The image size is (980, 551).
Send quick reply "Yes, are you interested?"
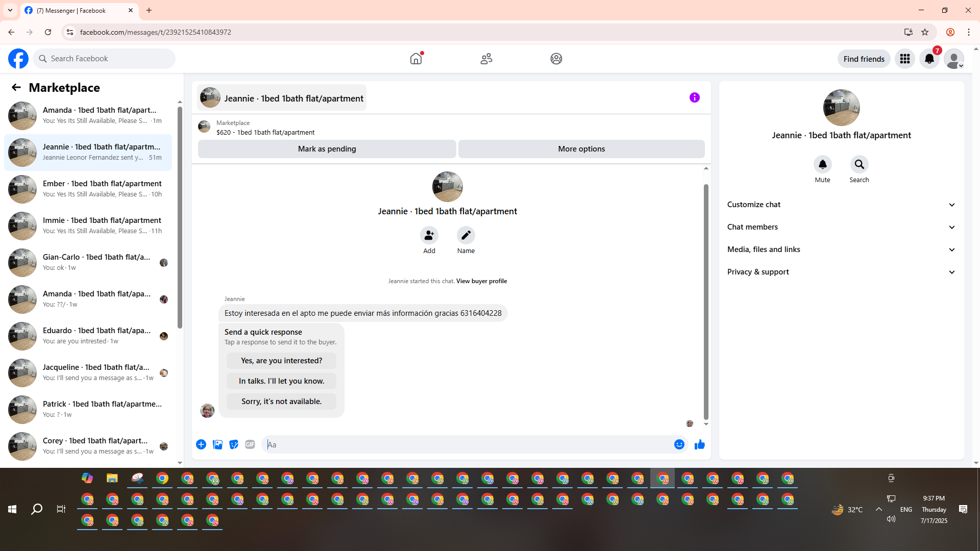[282, 361]
